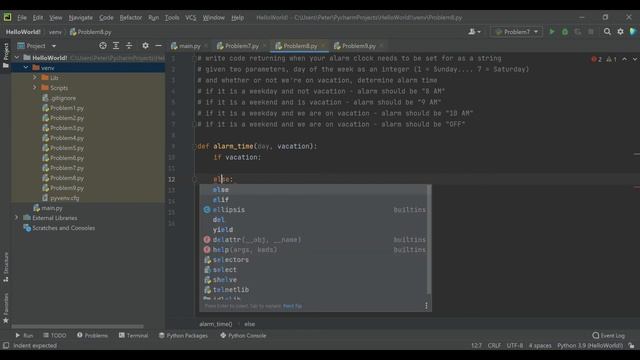Screen dimensions: 640x360
Task: Click Python 3.9 interpreter in status bar
Action: pyautogui.click(x=590, y=346)
